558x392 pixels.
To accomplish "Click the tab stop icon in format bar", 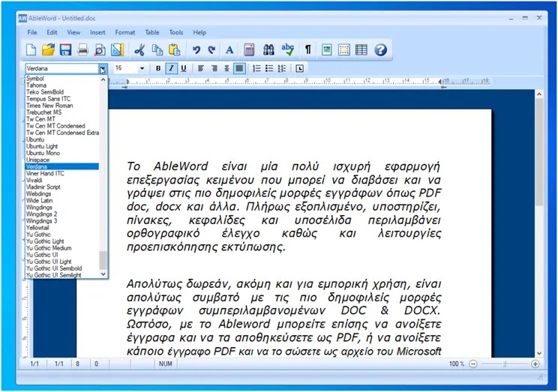I will point(300,68).
